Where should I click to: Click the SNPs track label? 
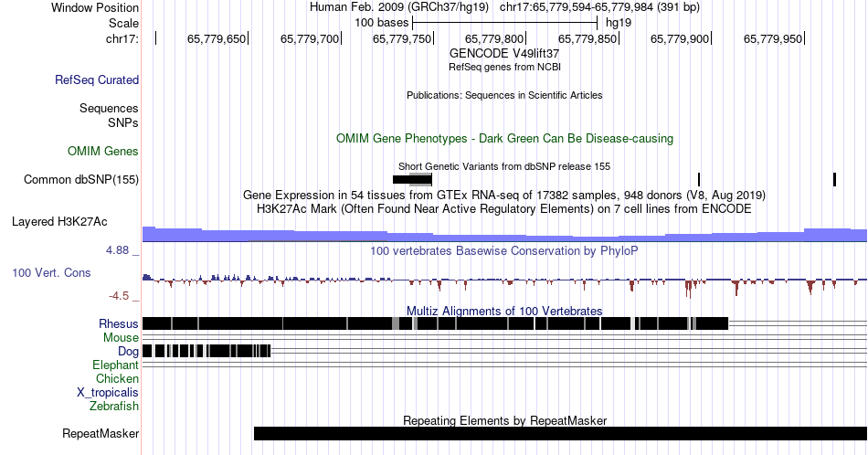click(x=123, y=122)
